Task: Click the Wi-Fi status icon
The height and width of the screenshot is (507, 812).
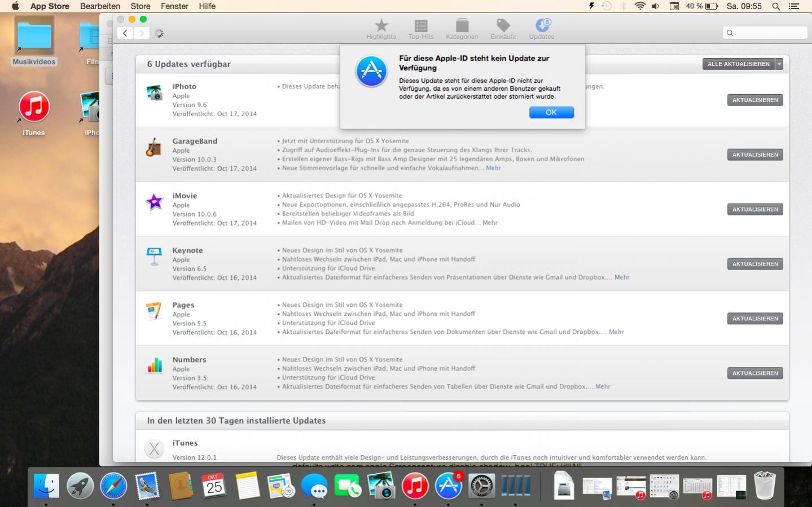Action: (x=640, y=6)
